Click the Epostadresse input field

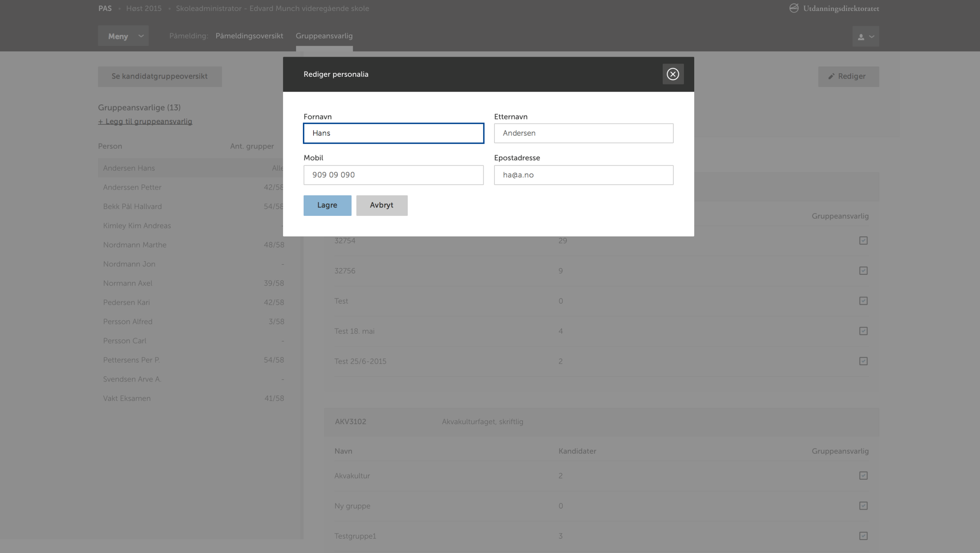584,175
